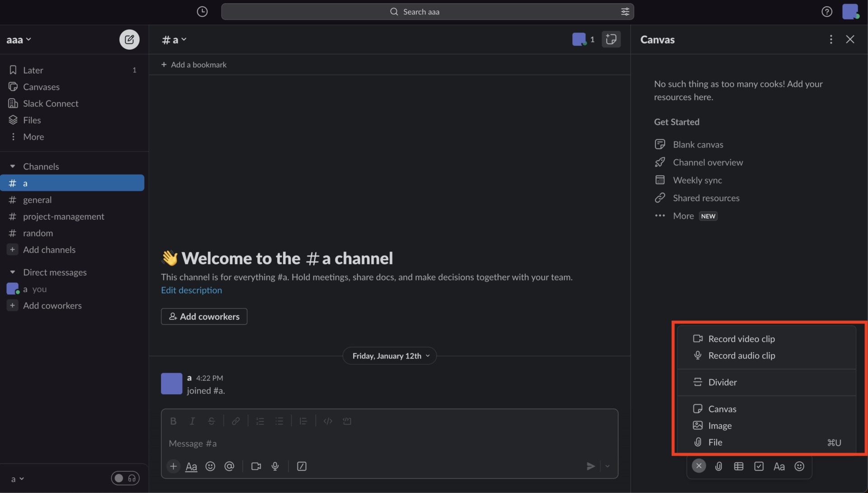Select Divider from the insert menu
The width and height of the screenshot is (868, 493).
tap(722, 382)
